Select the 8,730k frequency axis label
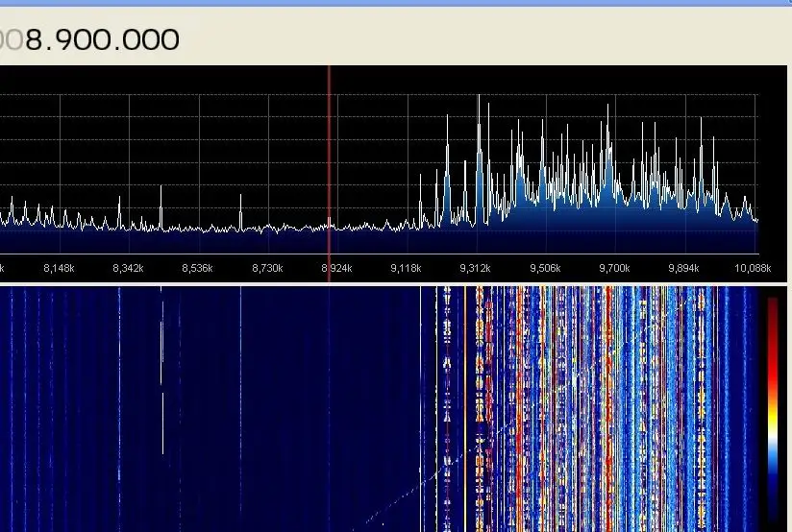Image resolution: width=792 pixels, height=532 pixels. 267,268
